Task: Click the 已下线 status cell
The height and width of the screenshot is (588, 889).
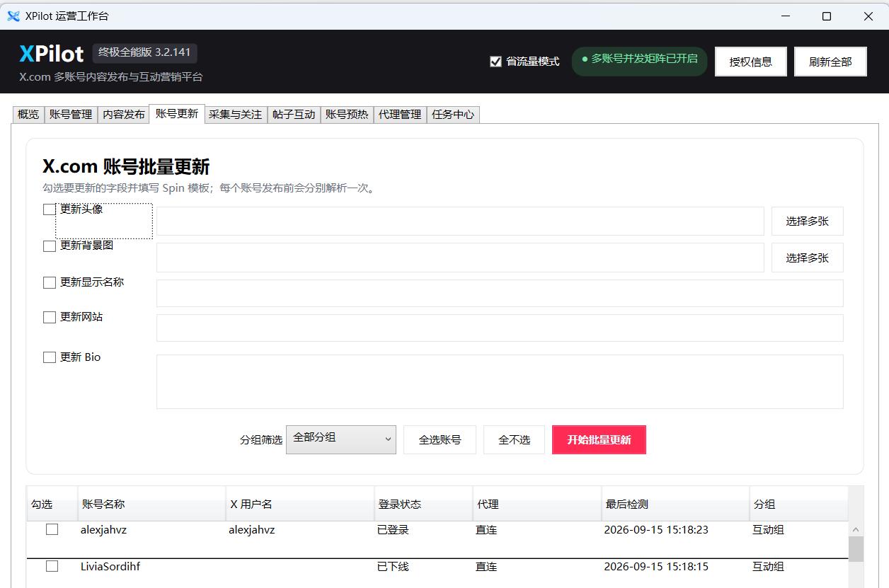Action: 393,566
